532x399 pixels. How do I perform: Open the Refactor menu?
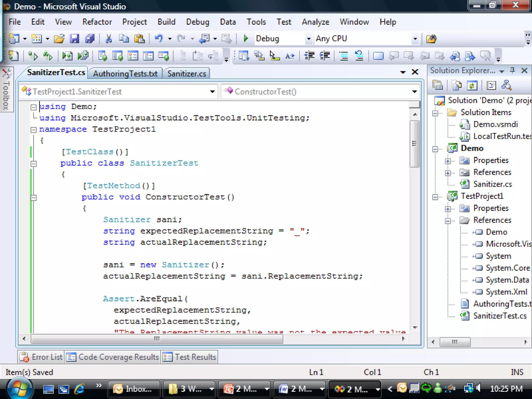click(97, 22)
